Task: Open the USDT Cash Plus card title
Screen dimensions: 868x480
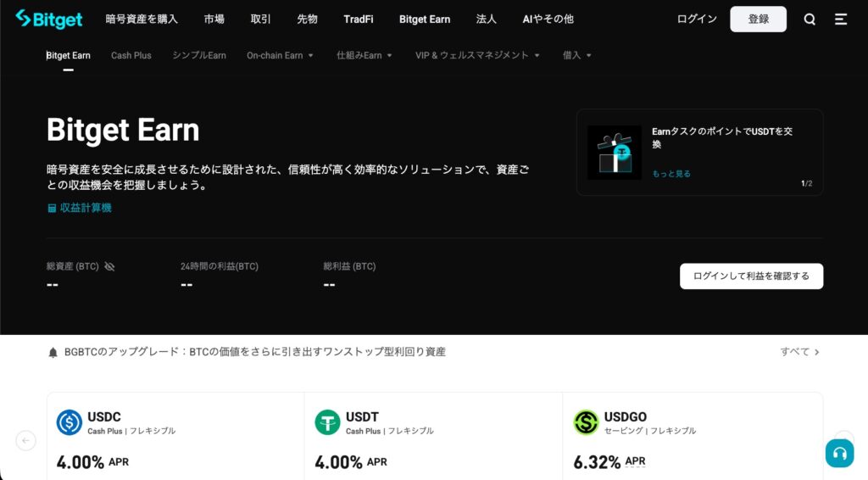Action: pyautogui.click(x=362, y=417)
